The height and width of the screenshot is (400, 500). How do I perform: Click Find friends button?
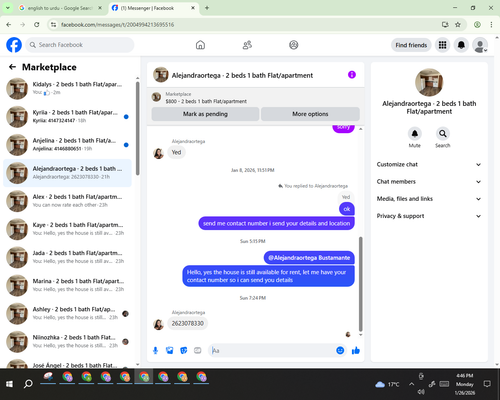coord(411,45)
